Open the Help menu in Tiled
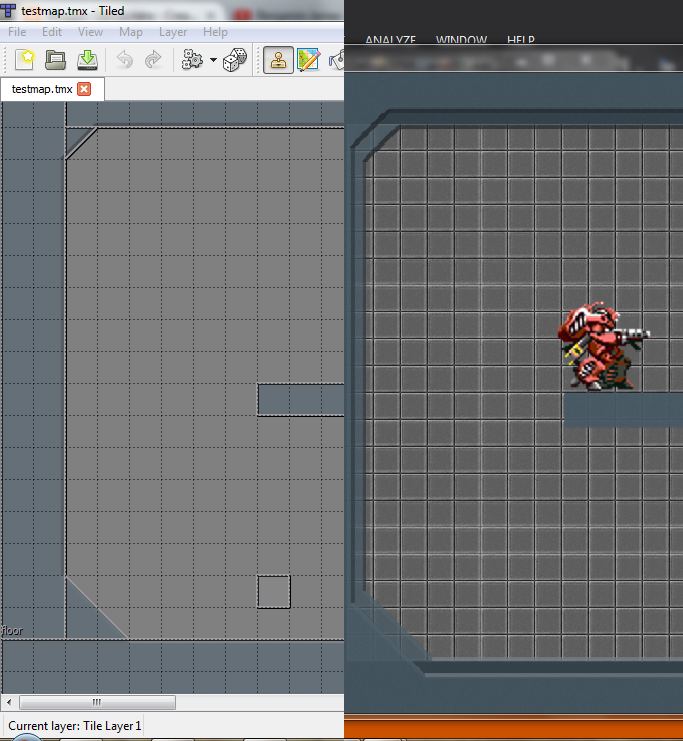Image resolution: width=683 pixels, height=741 pixels. pyautogui.click(x=215, y=32)
